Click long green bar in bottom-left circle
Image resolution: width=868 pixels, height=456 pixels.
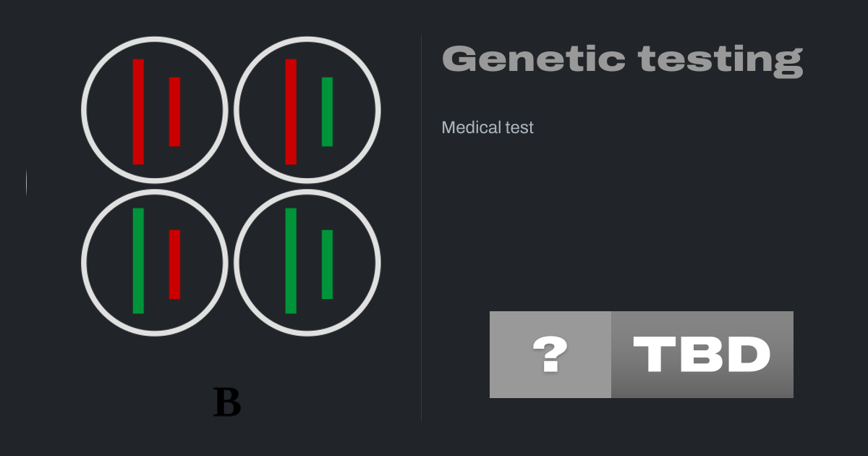(138, 261)
